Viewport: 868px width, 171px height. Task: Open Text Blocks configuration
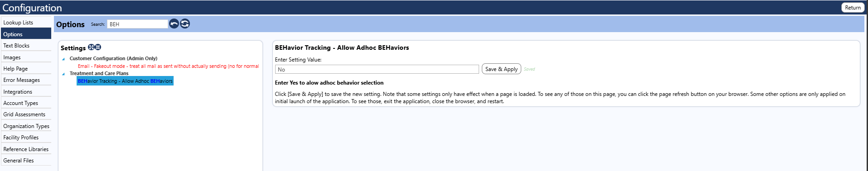click(x=26, y=46)
